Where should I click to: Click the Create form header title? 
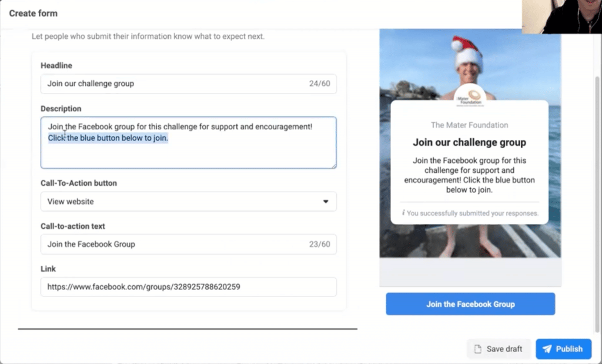(32, 13)
